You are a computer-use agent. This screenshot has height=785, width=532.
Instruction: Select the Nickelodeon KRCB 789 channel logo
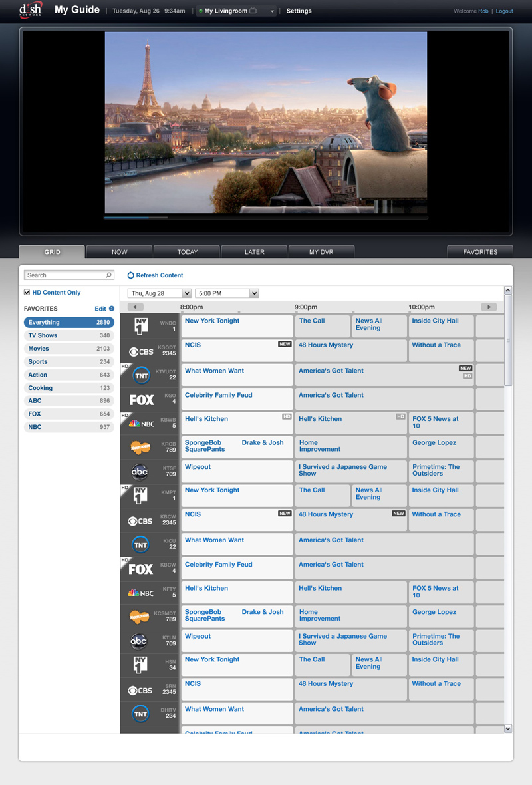[x=140, y=448]
